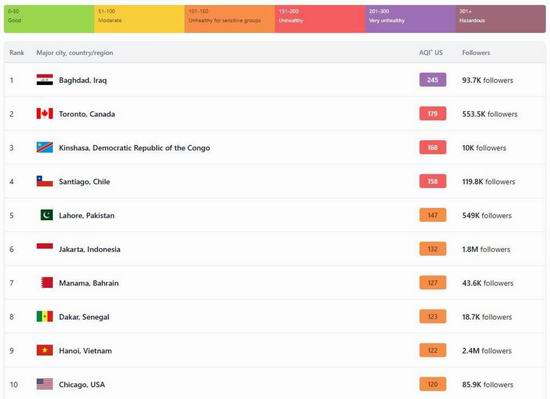550x399 pixels.
Task: Click the Bahrain flag beside Manama
Action: 47,283
